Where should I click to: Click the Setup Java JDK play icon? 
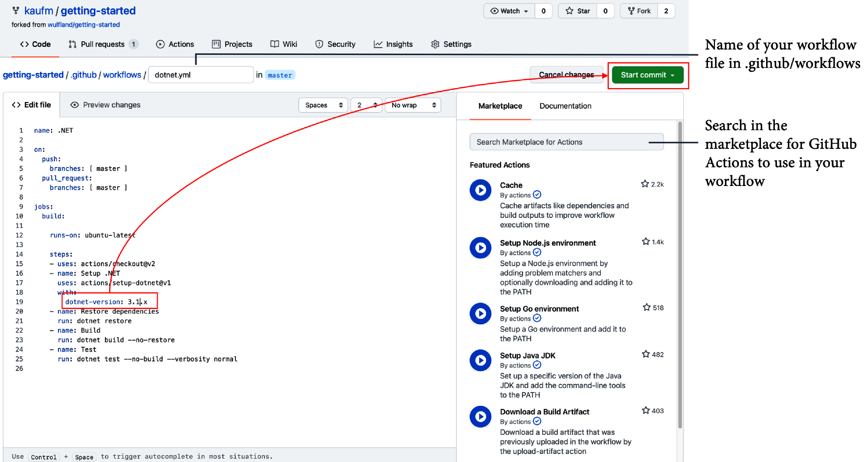[481, 360]
